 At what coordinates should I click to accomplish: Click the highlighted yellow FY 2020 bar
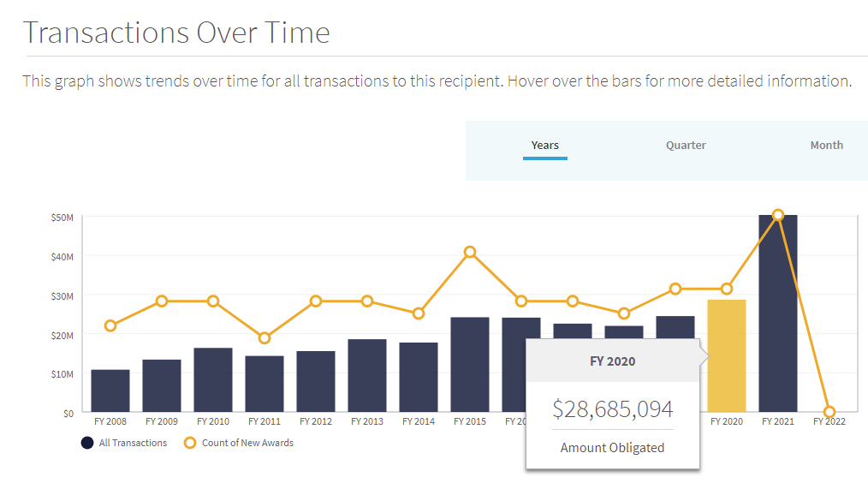[x=727, y=355]
